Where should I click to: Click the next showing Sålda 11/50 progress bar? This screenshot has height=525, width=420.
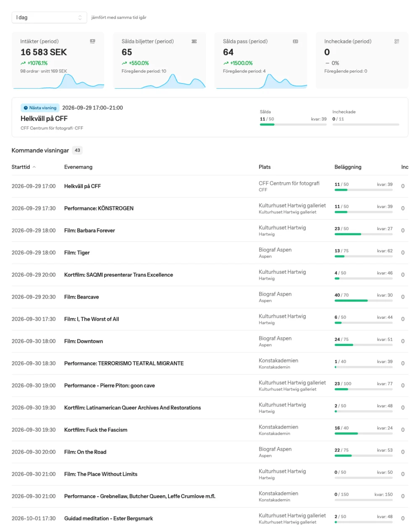pos(293,124)
